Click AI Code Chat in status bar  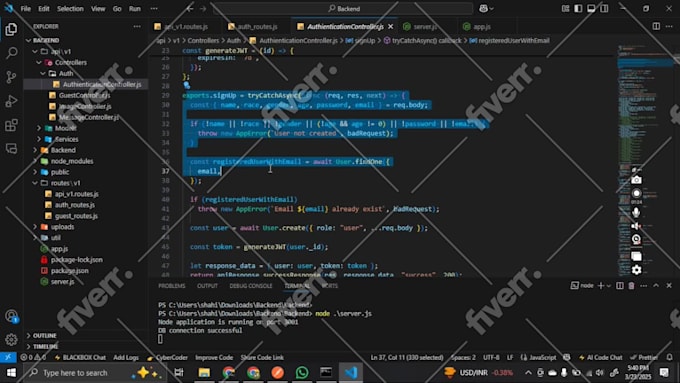(601, 357)
